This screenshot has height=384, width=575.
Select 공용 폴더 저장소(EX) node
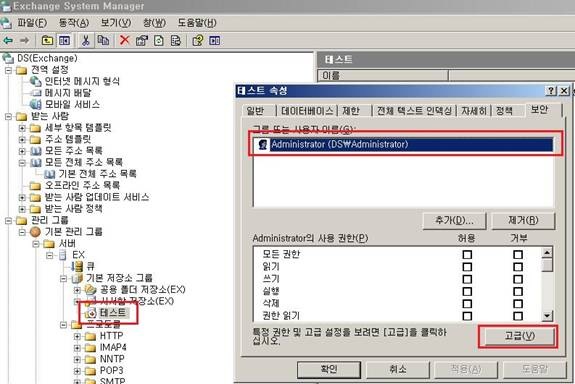coord(143,289)
